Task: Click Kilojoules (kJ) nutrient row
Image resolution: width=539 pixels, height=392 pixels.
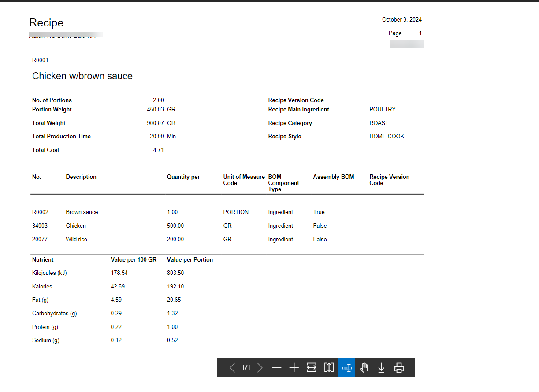Action: [x=49, y=273]
